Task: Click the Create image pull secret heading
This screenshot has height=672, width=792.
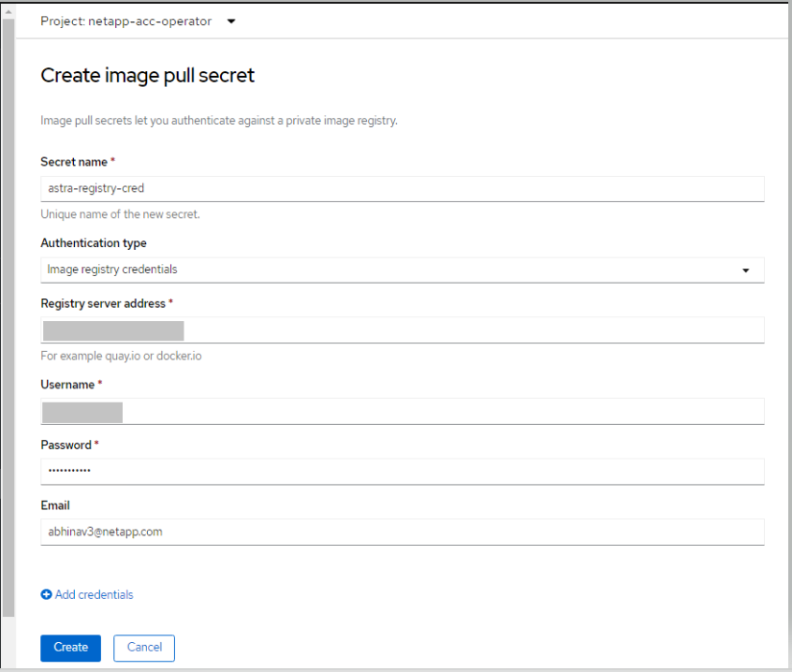Action: (147, 76)
